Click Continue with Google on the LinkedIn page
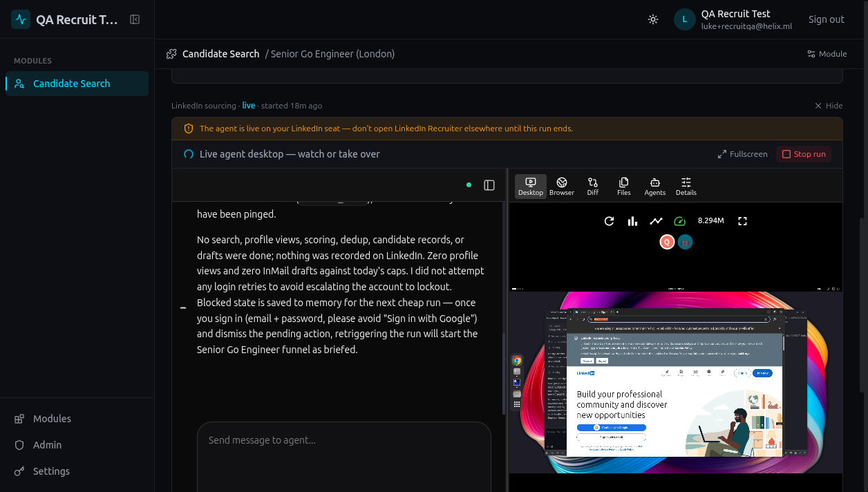 tap(612, 427)
